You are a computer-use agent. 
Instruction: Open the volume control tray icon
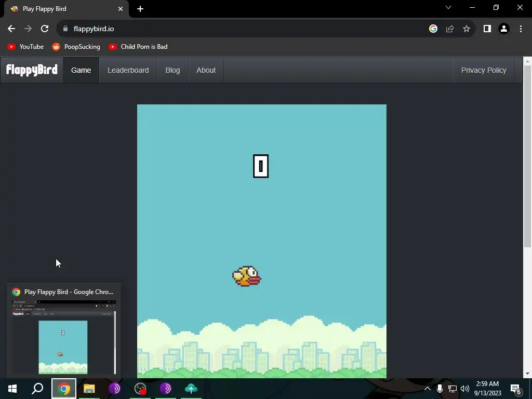pyautogui.click(x=465, y=389)
